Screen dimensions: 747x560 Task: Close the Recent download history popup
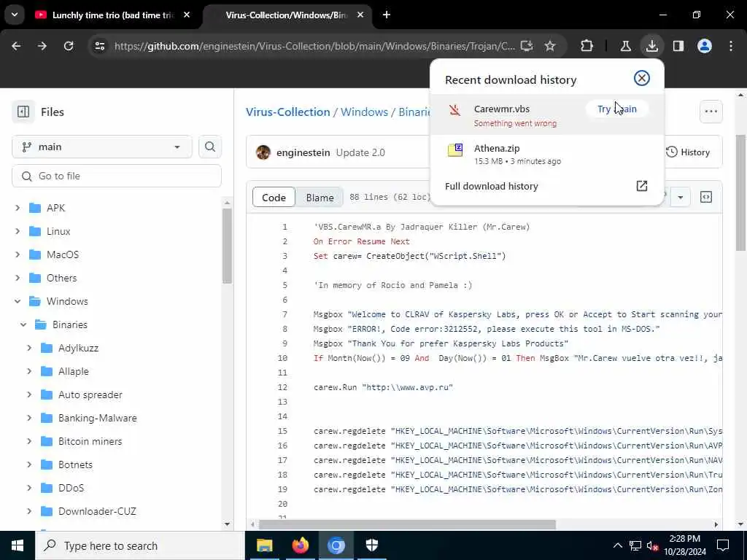(642, 78)
